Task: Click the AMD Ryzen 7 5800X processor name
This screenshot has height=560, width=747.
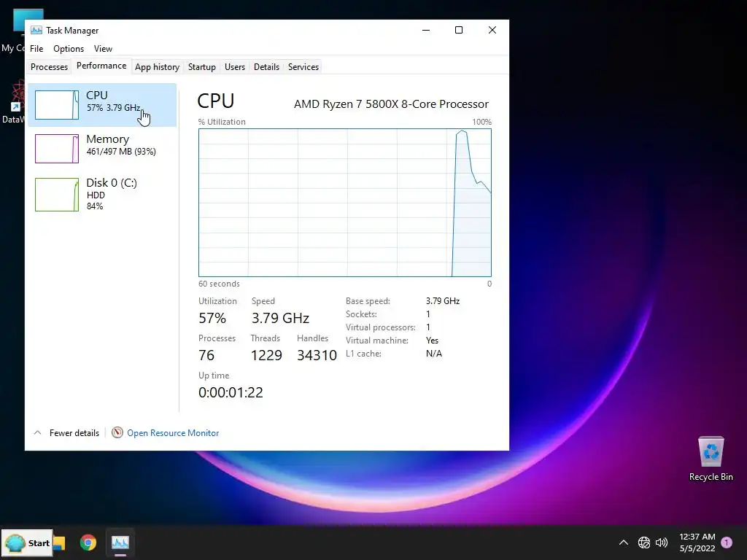Action: pyautogui.click(x=391, y=104)
